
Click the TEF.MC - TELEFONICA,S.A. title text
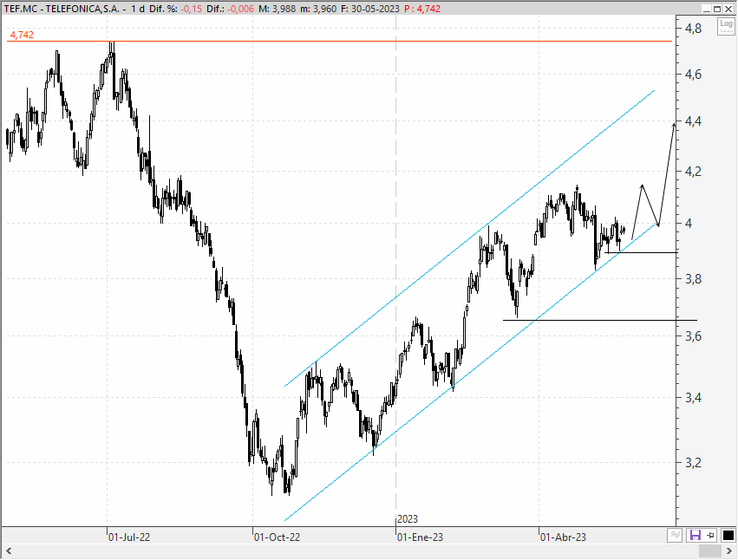62,9
